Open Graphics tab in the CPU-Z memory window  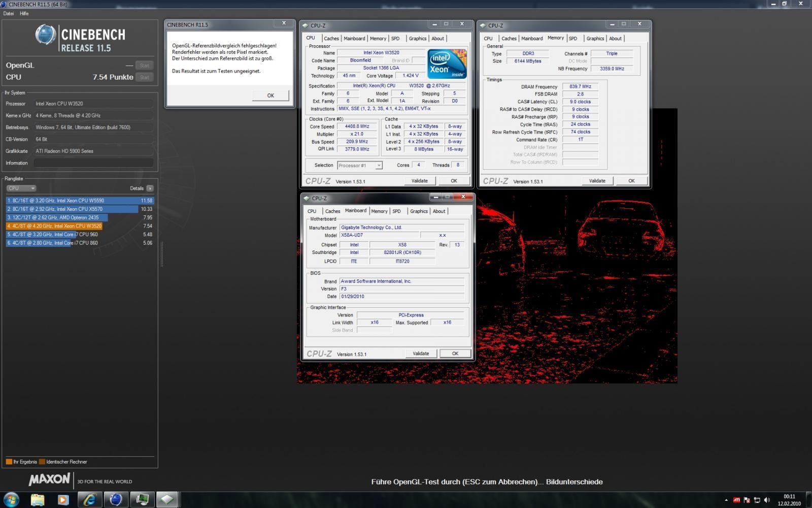coord(595,39)
